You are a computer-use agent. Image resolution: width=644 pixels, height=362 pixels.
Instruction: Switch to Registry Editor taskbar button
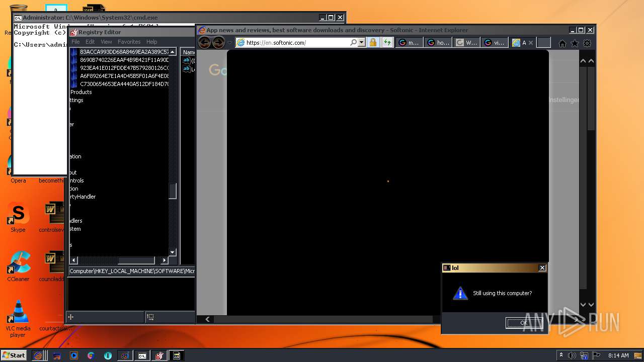(159, 355)
